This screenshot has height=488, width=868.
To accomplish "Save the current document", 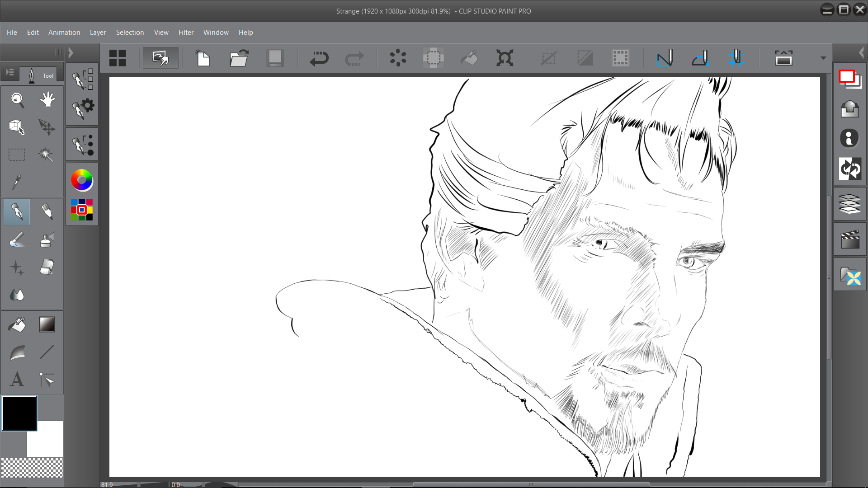I will [274, 58].
